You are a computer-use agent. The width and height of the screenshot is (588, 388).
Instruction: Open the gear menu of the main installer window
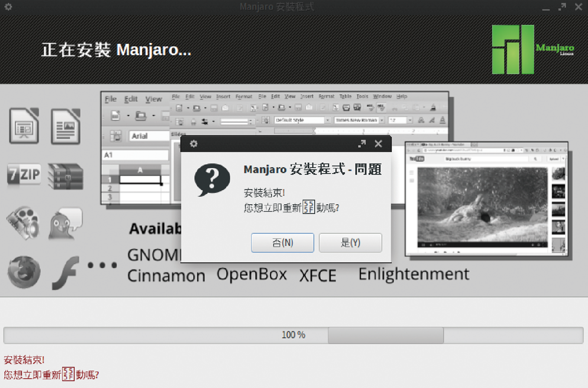(x=8, y=7)
